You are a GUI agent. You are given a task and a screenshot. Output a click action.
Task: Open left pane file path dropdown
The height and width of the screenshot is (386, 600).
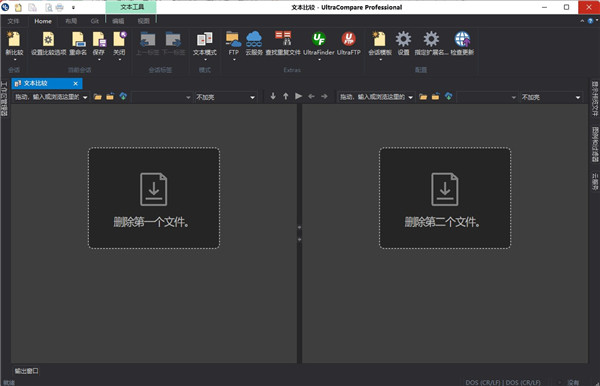pyautogui.click(x=85, y=97)
